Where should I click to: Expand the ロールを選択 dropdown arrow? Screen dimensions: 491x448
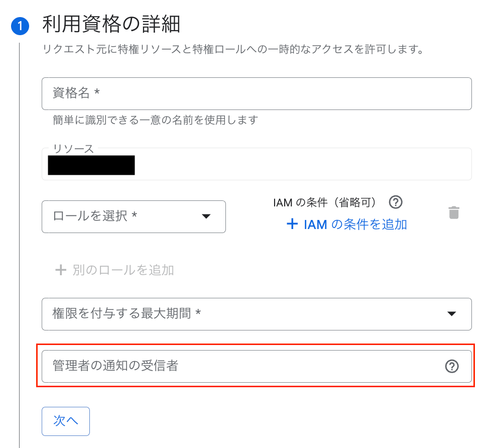click(x=206, y=216)
